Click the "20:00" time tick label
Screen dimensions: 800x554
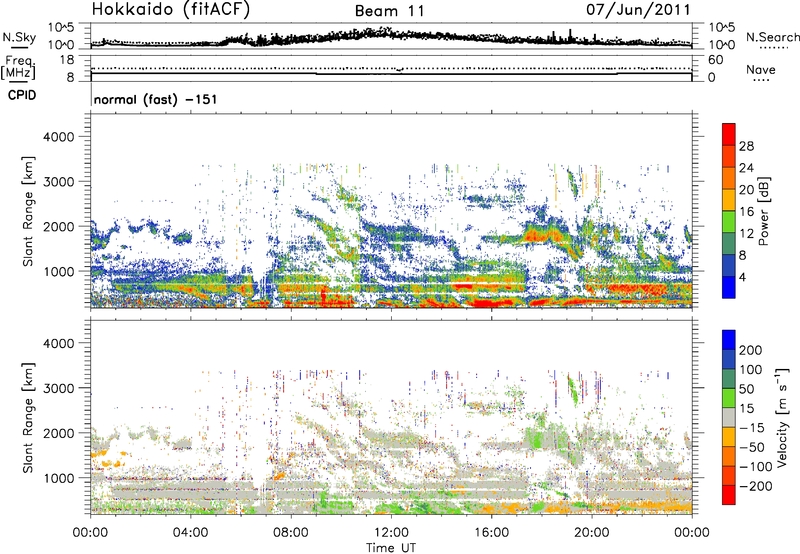coord(591,533)
